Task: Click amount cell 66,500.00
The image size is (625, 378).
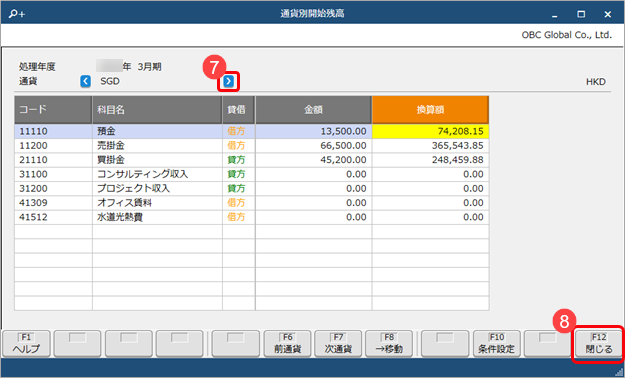Action: tap(313, 146)
